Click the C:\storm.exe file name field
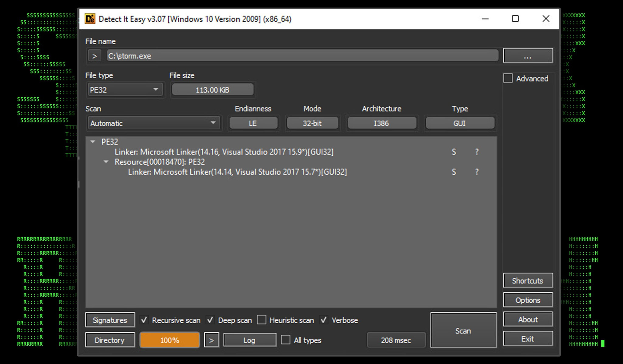 [302, 56]
